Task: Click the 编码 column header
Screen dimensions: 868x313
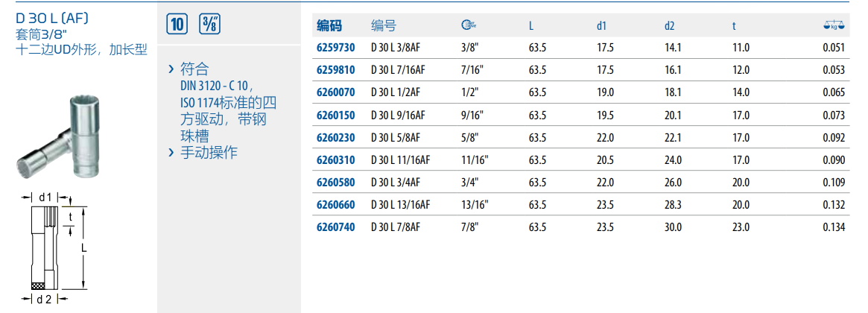Action: coord(329,26)
